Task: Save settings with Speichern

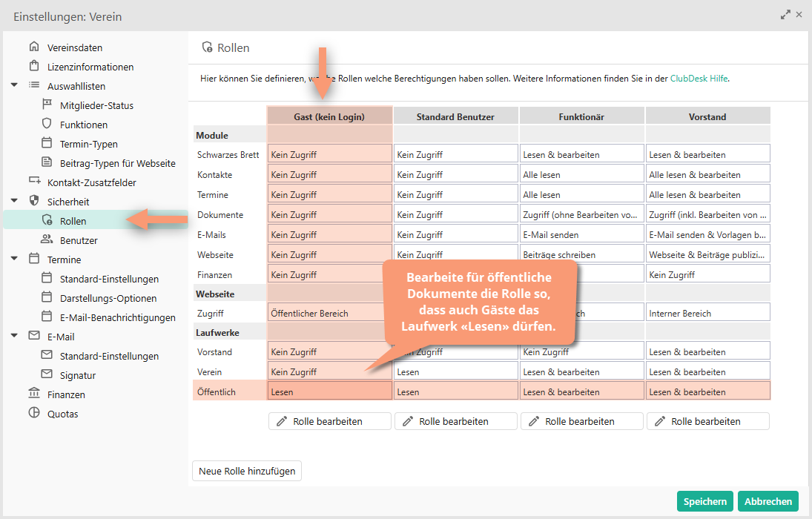Action: tap(704, 501)
